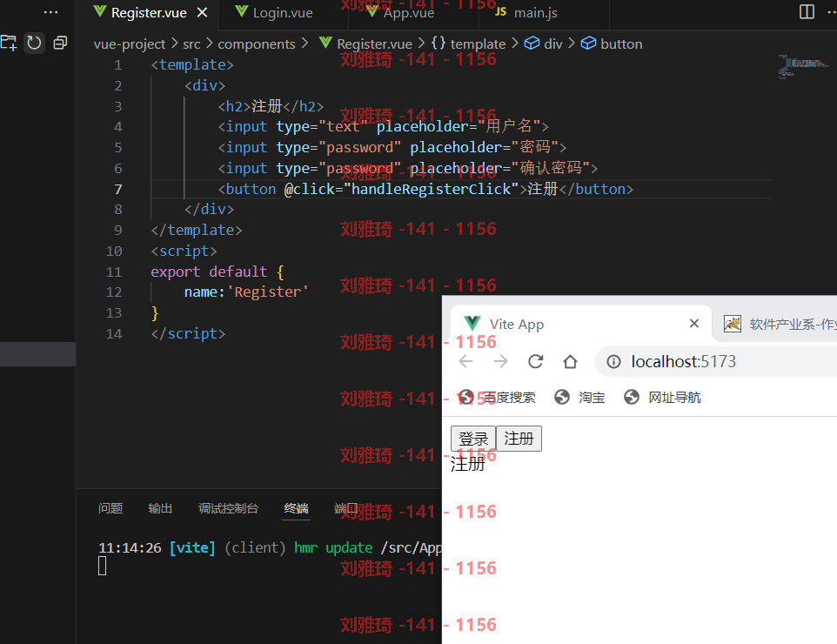The image size is (837, 644).
Task: Click the handleRegisterClick text in code
Action: tap(430, 189)
